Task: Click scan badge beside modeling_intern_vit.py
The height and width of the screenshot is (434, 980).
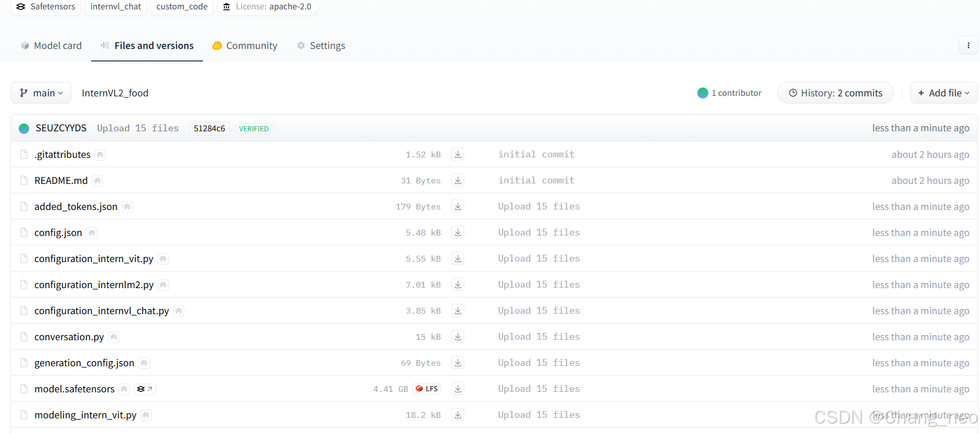Action: (x=146, y=415)
